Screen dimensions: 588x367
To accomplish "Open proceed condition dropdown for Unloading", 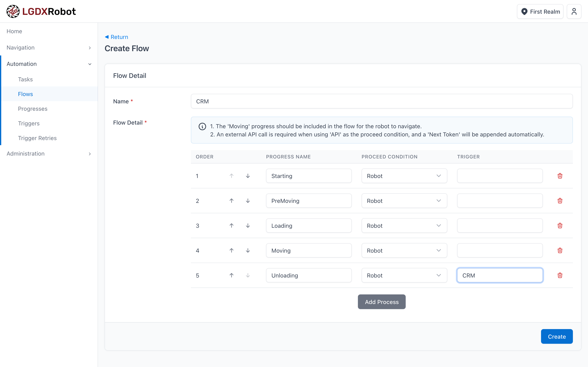I will (x=404, y=275).
